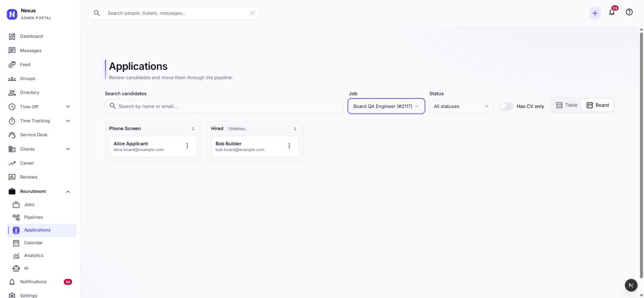
Task: Click the red 11 sidebar notifications badge
Action: click(68, 282)
